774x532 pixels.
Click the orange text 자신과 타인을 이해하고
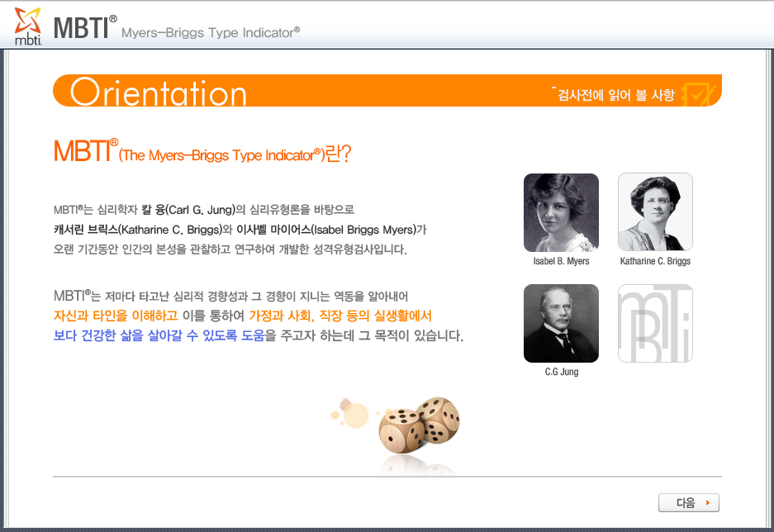point(116,316)
